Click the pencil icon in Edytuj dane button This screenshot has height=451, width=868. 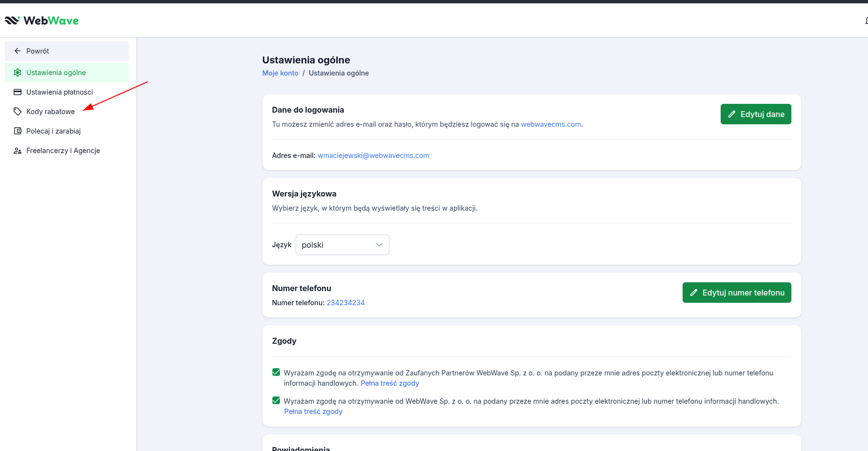(x=731, y=114)
